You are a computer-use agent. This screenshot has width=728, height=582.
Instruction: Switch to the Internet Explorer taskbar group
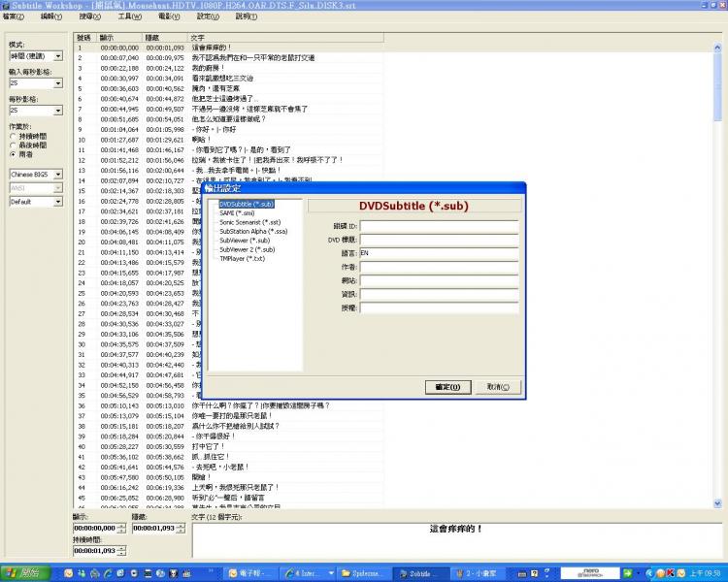click(310, 573)
